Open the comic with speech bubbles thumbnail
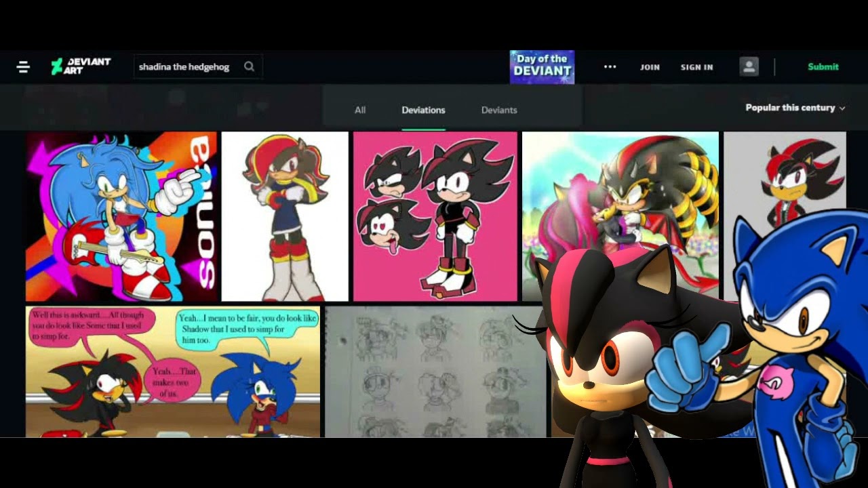 [x=173, y=371]
